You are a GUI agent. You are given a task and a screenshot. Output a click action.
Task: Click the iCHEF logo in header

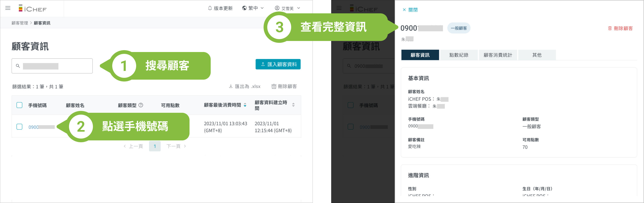point(32,9)
